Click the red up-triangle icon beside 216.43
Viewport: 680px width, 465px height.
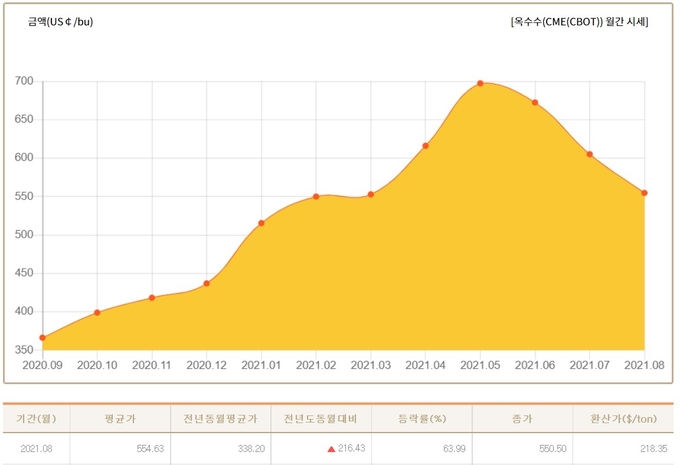[x=331, y=449]
